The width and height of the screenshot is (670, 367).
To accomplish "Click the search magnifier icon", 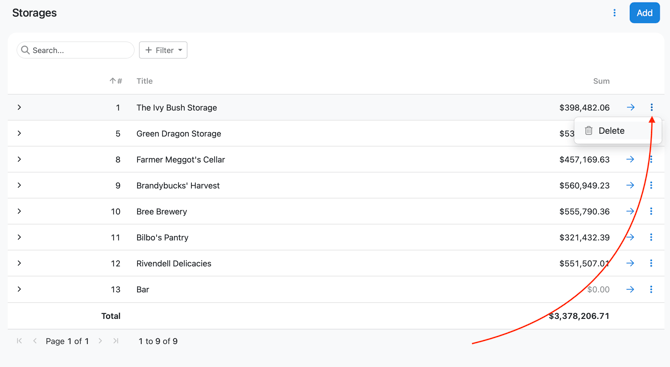I will (x=25, y=50).
